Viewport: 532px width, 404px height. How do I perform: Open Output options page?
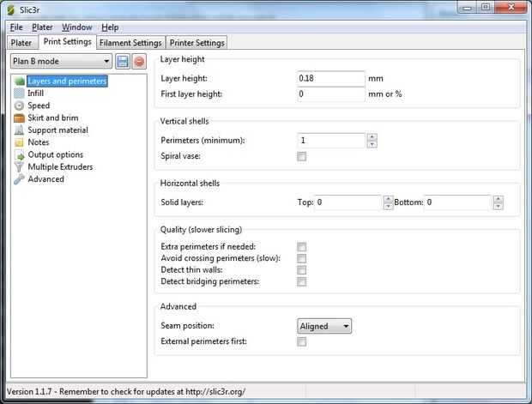pyautogui.click(x=55, y=154)
